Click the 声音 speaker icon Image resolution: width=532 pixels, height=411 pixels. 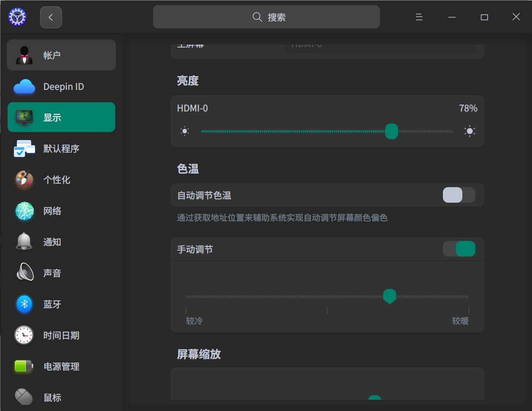[24, 273]
